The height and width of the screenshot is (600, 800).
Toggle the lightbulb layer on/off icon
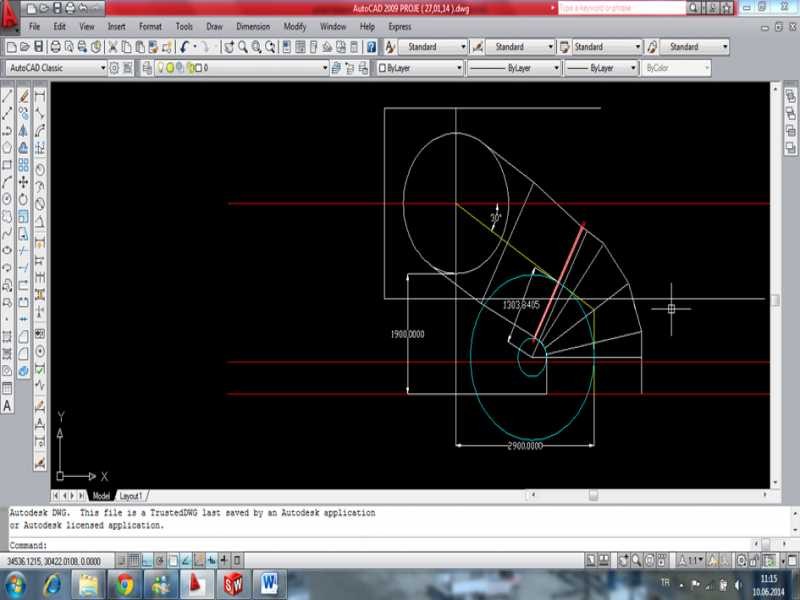coord(158,68)
